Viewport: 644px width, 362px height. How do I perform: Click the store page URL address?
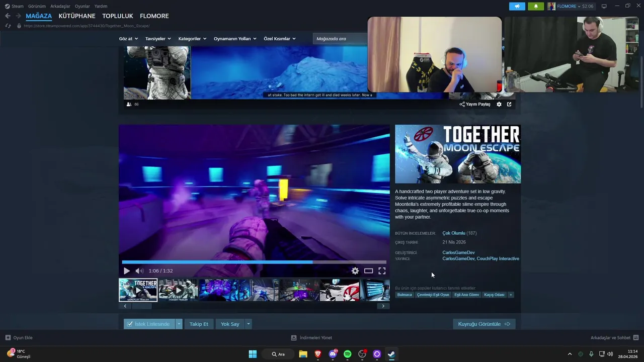coord(87,26)
